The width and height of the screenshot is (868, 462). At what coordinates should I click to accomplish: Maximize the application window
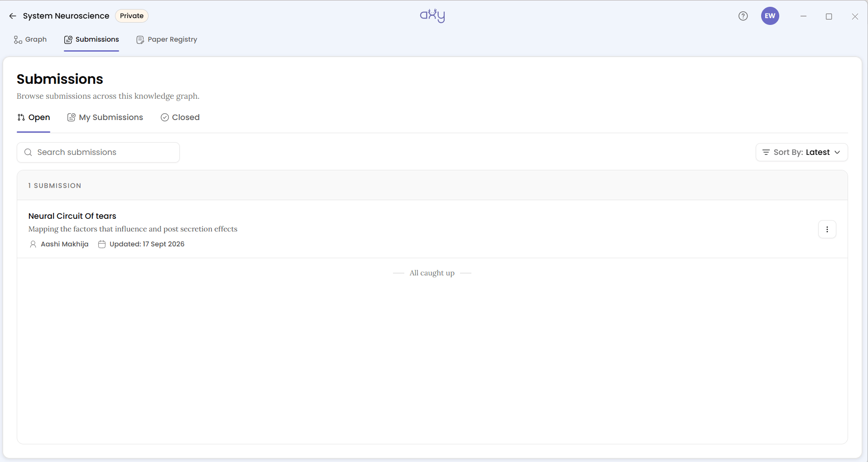829,16
